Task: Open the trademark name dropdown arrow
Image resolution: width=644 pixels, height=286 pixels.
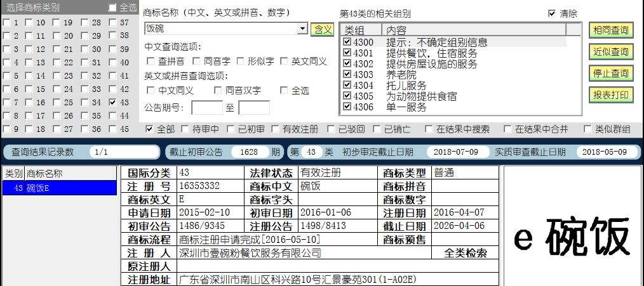Action: [x=302, y=29]
